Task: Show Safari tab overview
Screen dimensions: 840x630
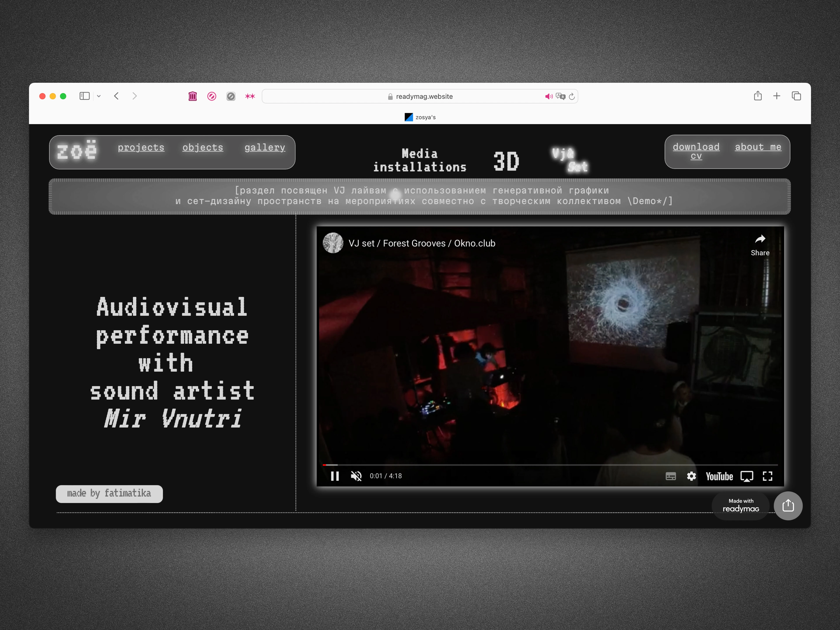Action: coord(796,96)
